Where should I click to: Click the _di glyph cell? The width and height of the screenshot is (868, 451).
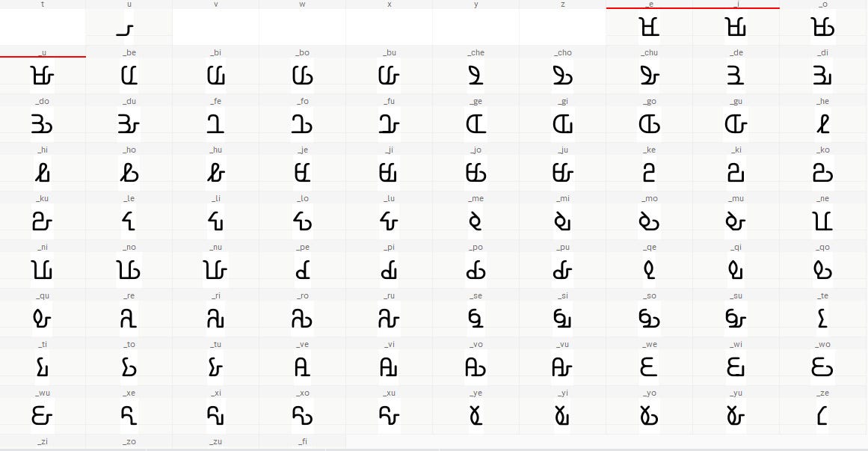(x=823, y=70)
